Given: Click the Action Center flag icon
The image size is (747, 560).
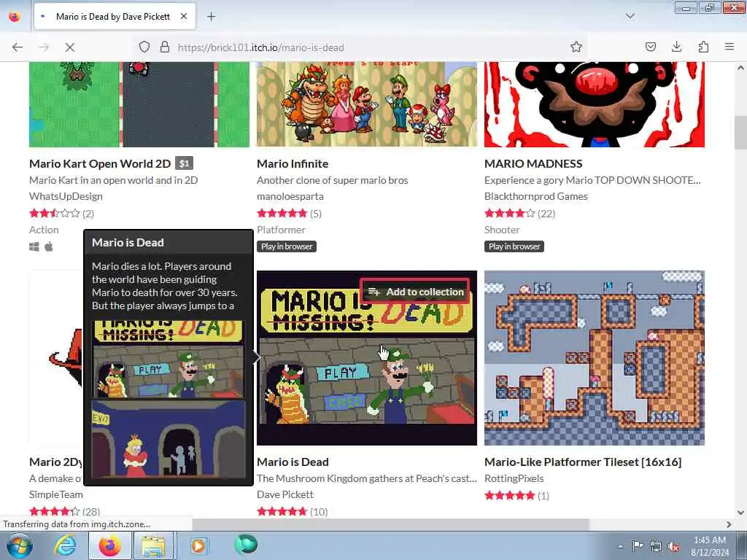Looking at the screenshot, I should click(x=638, y=545).
